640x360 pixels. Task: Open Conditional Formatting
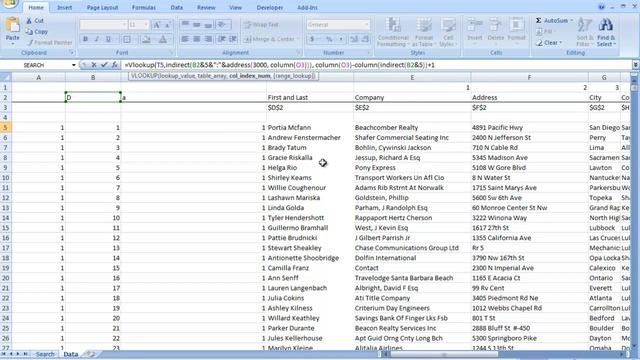(x=393, y=32)
